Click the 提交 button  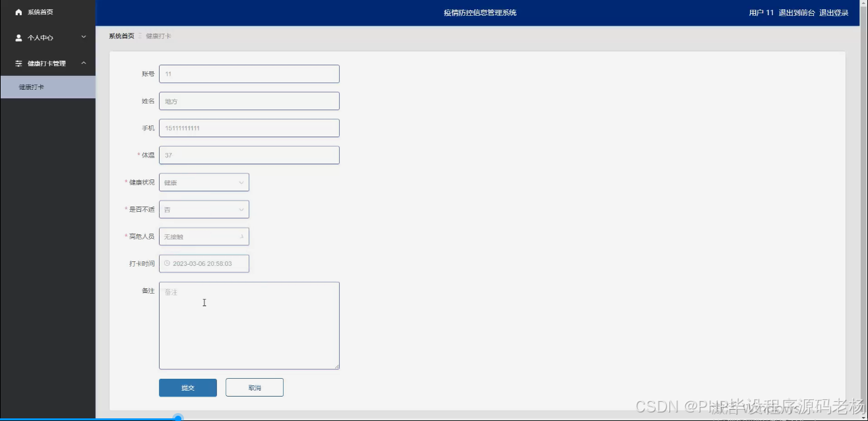[188, 387]
